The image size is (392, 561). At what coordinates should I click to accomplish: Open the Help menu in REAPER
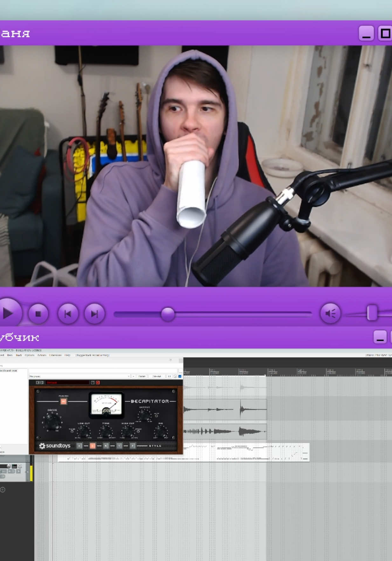click(67, 355)
